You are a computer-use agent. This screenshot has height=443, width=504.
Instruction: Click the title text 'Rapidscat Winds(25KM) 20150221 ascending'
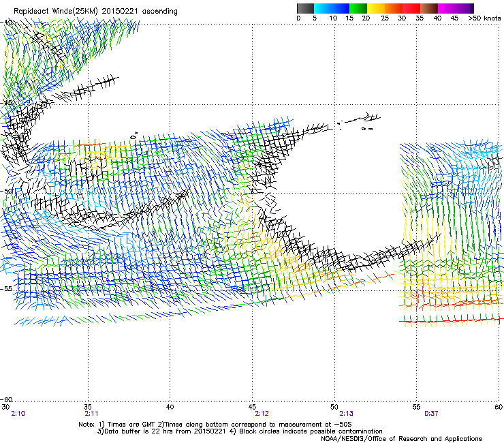[95, 12]
